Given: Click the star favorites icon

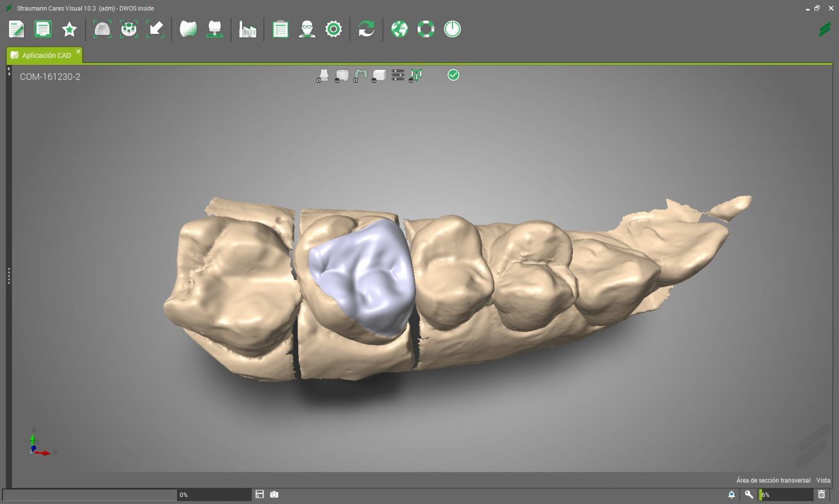Looking at the screenshot, I should (x=69, y=29).
